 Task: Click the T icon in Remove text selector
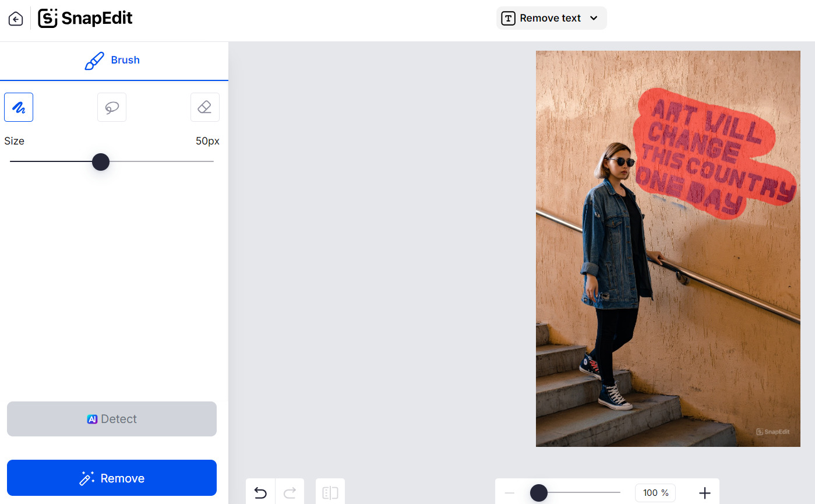click(509, 18)
